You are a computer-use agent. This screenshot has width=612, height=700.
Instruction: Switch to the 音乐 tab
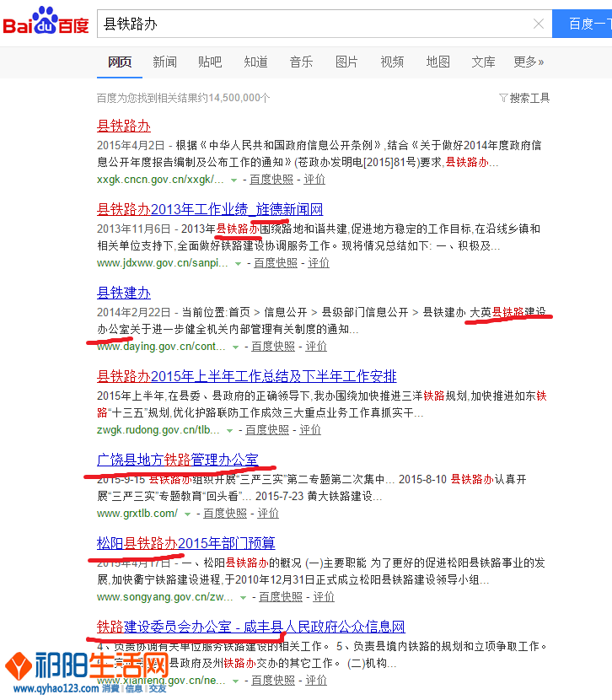(301, 62)
